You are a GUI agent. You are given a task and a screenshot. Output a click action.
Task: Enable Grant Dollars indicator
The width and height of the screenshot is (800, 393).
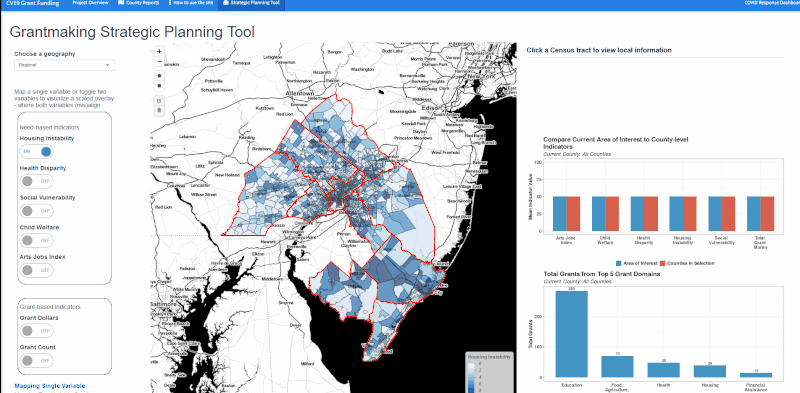click(36, 331)
